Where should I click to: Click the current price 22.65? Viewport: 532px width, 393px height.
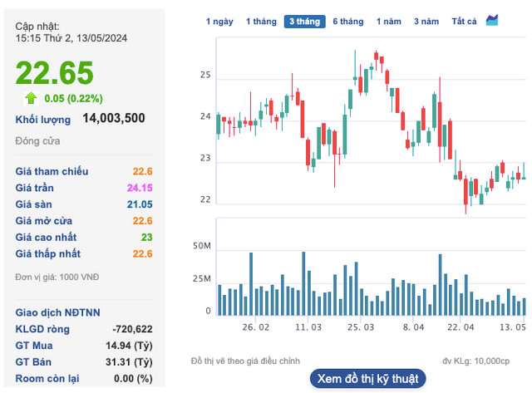55,73
